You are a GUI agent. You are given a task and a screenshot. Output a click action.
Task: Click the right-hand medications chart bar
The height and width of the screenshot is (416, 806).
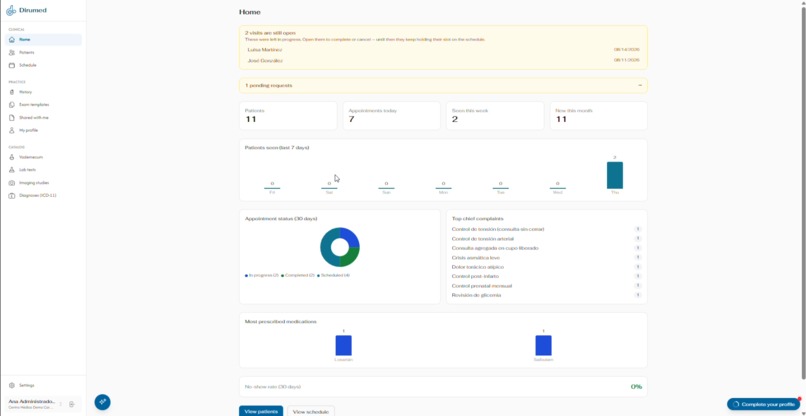[x=543, y=346]
